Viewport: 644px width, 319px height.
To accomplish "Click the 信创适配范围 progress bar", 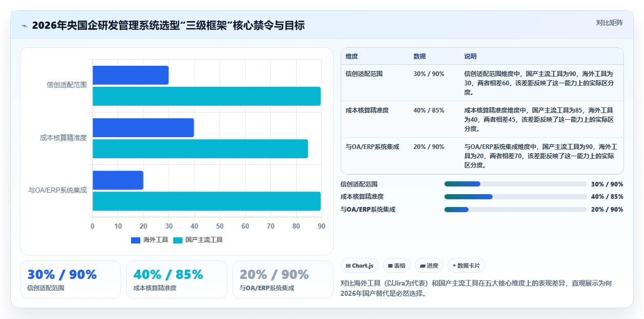I will point(515,184).
